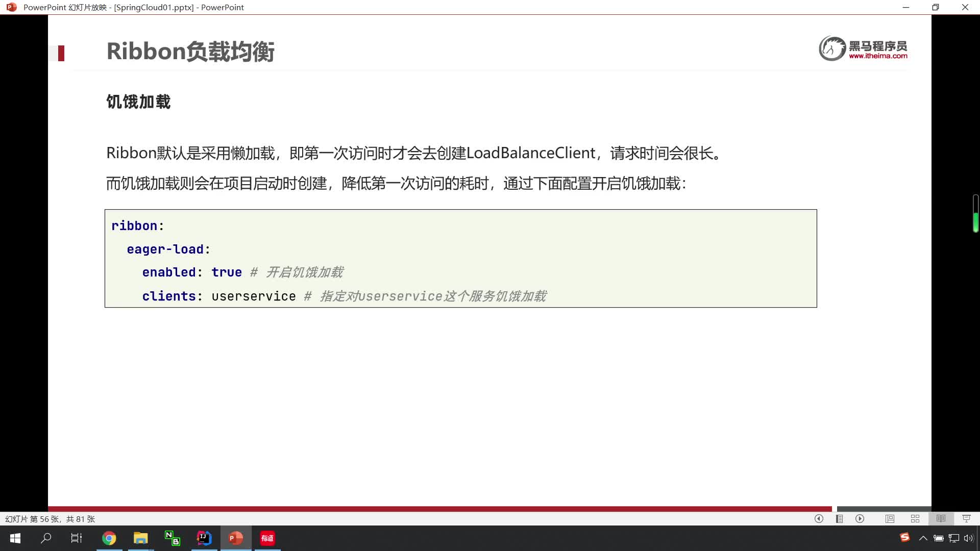This screenshot has height=551, width=980.
Task: Open Windows Start menu
Action: [15, 538]
